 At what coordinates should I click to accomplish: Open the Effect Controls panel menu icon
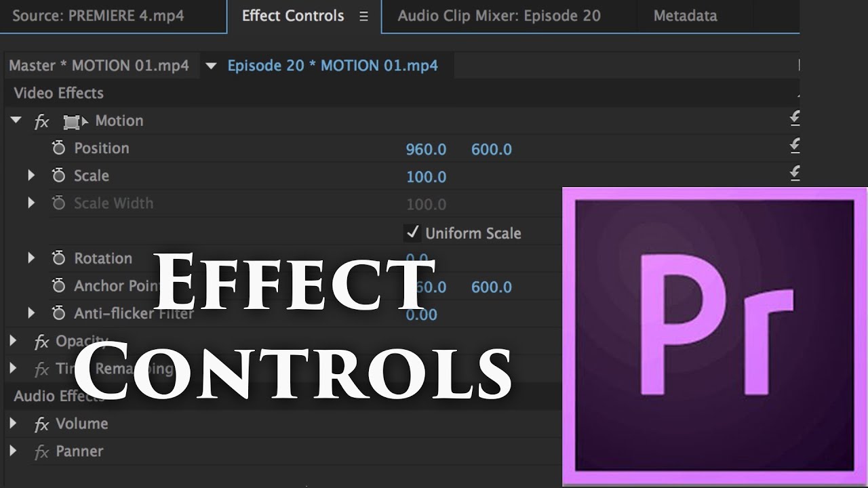[x=363, y=17]
